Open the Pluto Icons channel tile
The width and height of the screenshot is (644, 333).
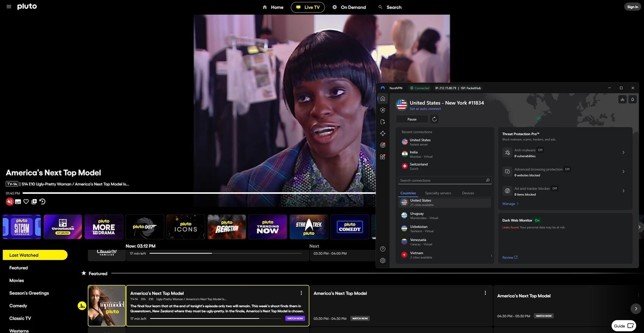coord(186,227)
